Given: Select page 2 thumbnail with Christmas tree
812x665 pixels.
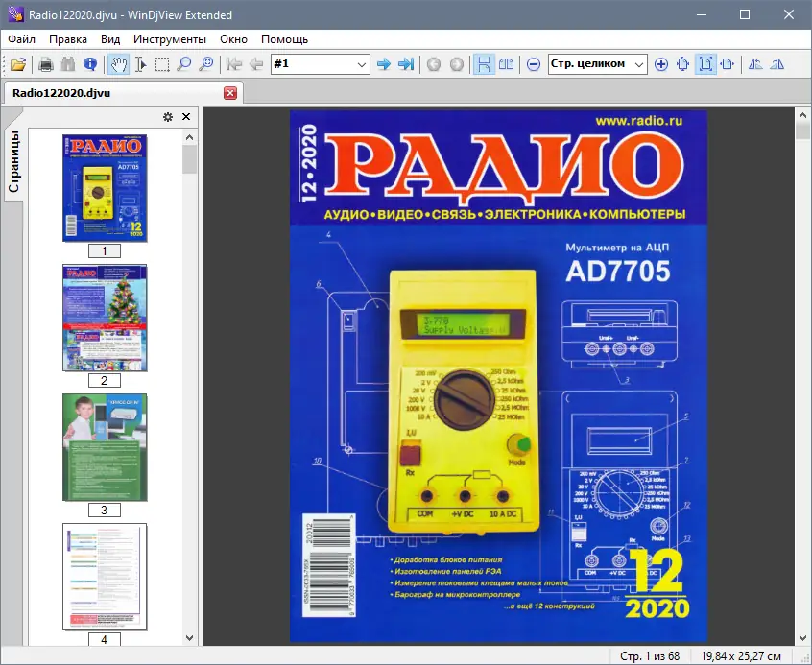Looking at the screenshot, I should [x=105, y=318].
